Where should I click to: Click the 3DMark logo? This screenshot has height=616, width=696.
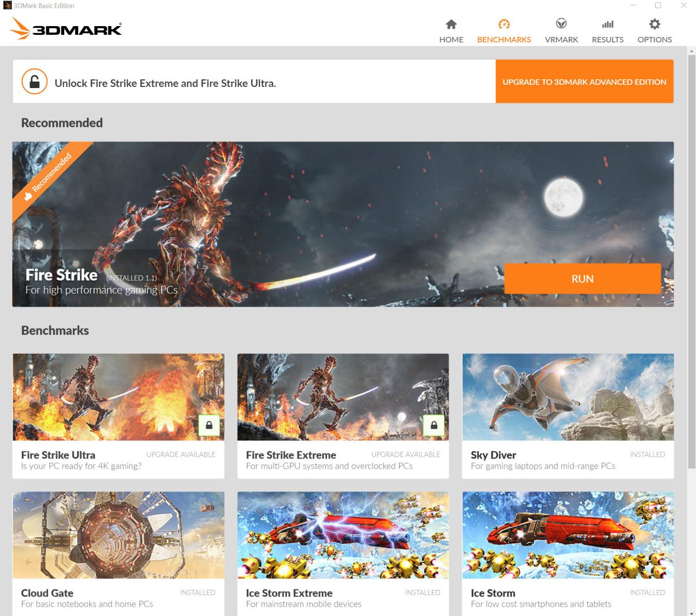pos(66,28)
